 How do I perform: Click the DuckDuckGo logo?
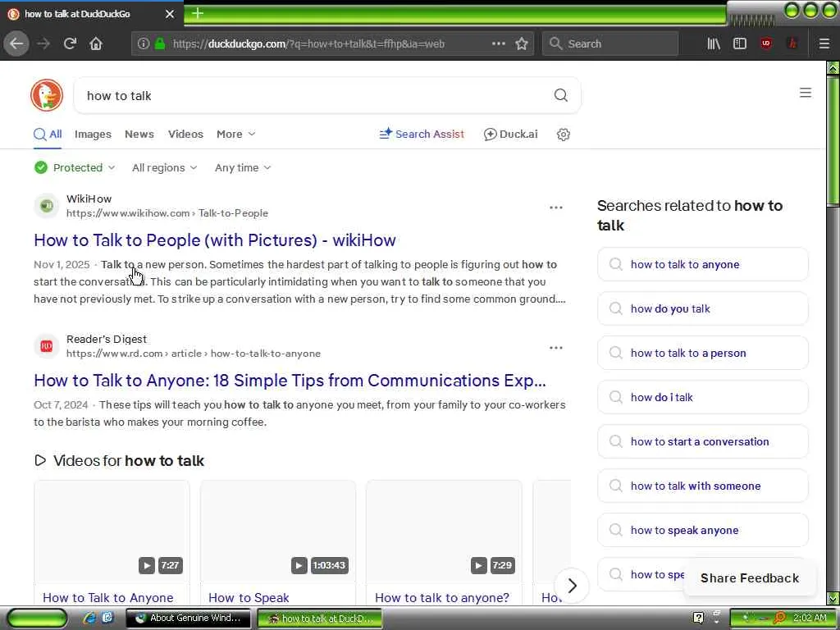point(47,95)
